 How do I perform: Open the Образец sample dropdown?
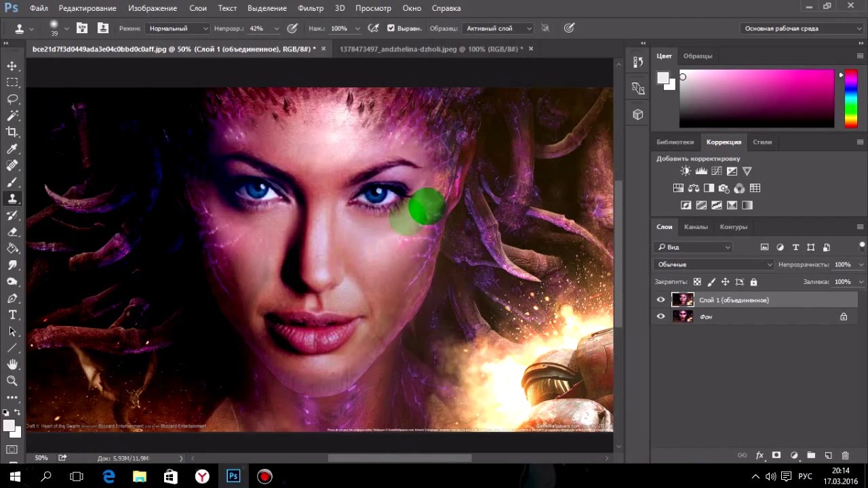[x=498, y=28]
